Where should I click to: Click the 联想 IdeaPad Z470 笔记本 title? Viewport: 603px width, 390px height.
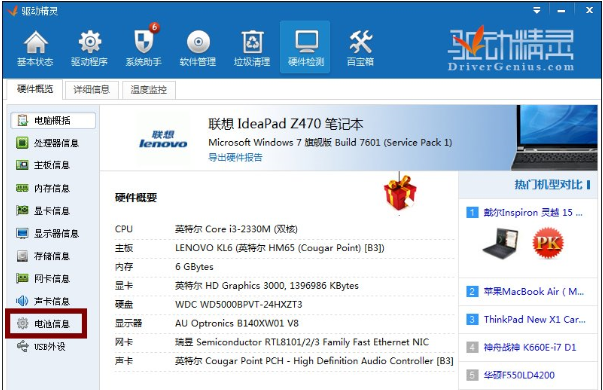285,124
